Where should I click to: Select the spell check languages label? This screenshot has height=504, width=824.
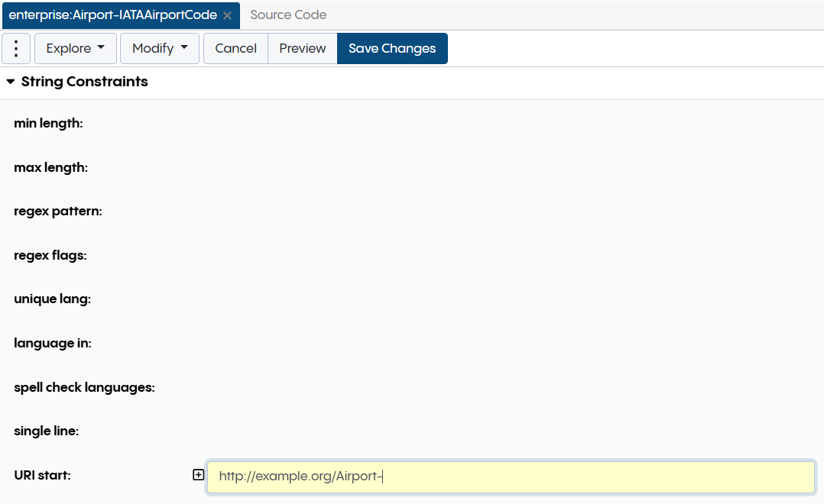click(x=84, y=387)
